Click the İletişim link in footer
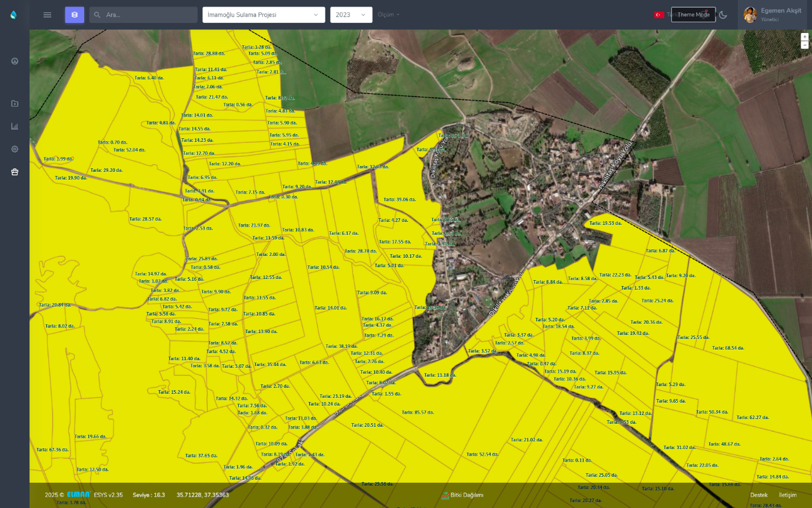The image size is (812, 508). point(787,495)
